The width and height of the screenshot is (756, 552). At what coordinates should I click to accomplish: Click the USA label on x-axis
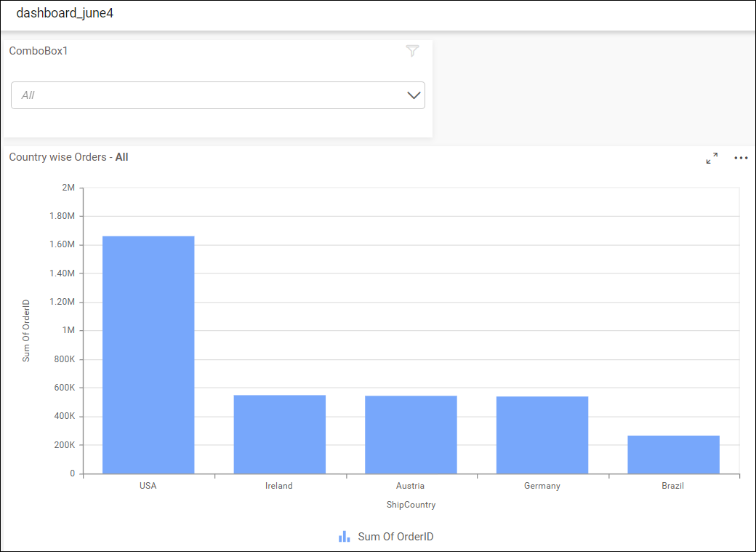pos(148,486)
